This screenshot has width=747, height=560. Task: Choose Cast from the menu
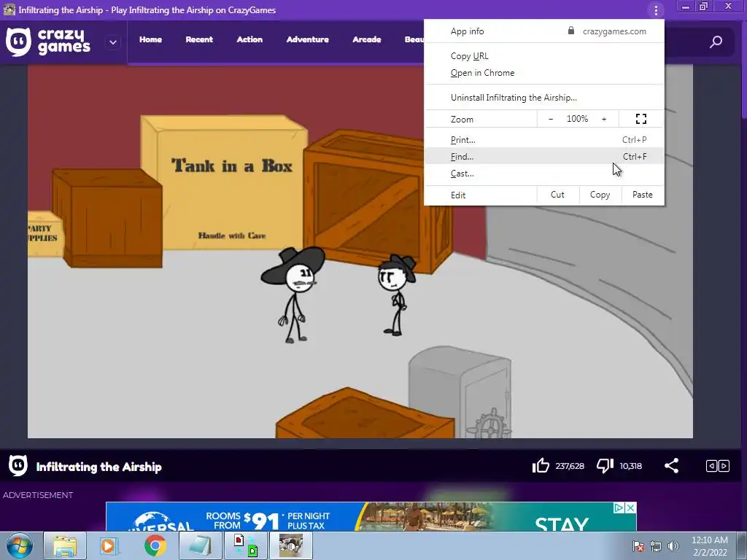544,174
